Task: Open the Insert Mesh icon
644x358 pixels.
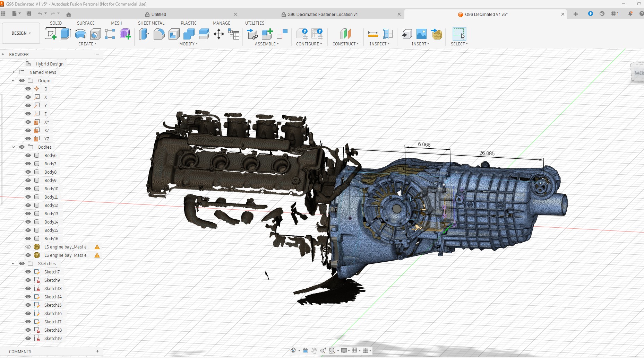Action: pyautogui.click(x=437, y=34)
